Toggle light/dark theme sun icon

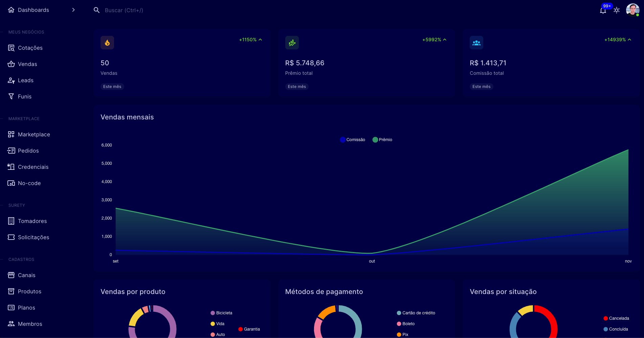tap(617, 10)
